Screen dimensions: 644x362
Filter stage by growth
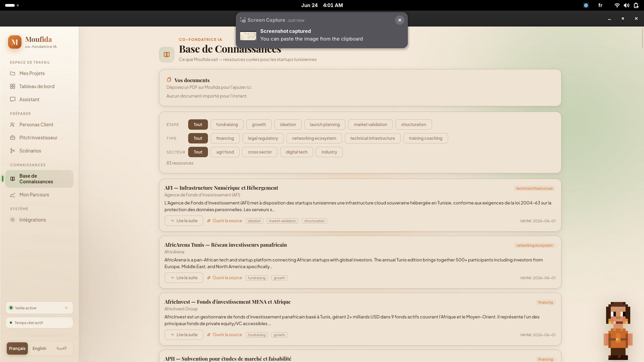pyautogui.click(x=259, y=125)
